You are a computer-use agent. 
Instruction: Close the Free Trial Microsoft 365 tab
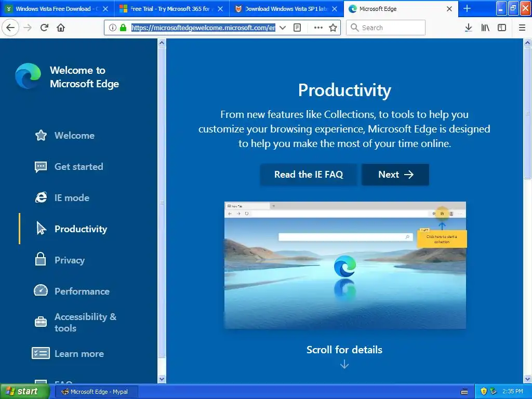pyautogui.click(x=220, y=9)
